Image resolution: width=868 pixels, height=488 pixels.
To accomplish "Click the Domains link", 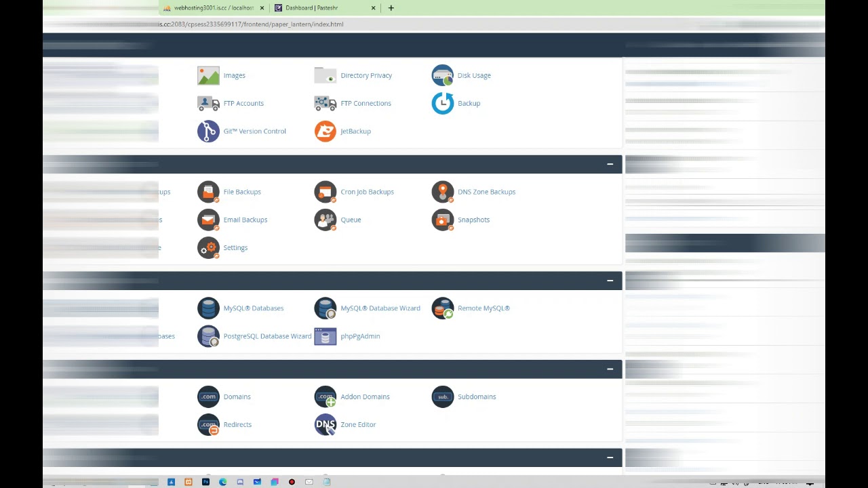I will 237,396.
